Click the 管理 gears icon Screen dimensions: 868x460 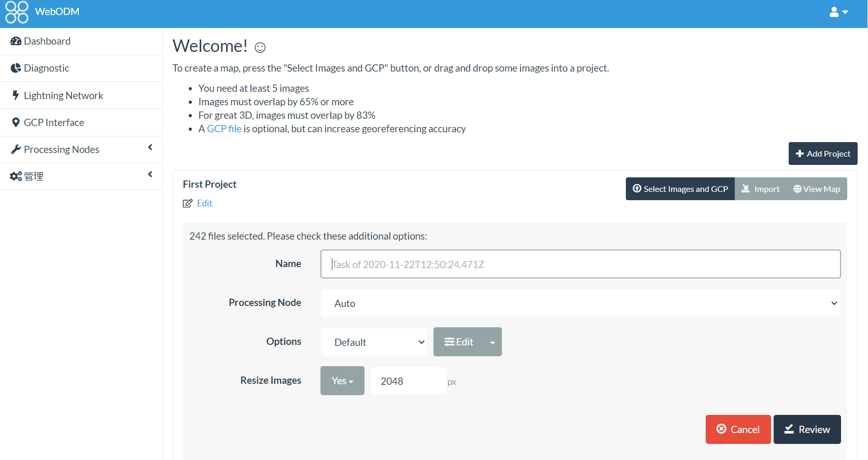pyautogui.click(x=16, y=176)
